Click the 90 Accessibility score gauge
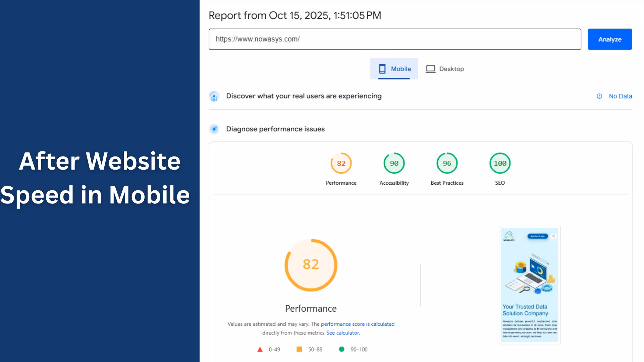644x362 pixels. point(394,163)
